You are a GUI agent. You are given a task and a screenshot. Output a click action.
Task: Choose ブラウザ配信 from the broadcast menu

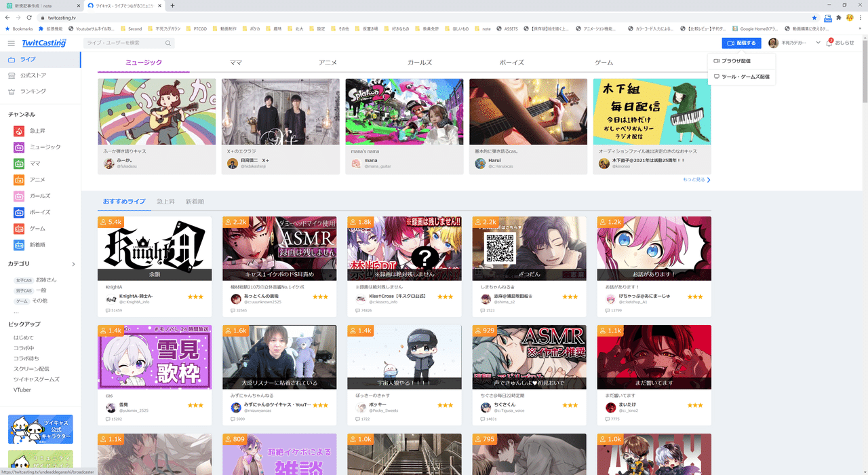[x=736, y=61]
